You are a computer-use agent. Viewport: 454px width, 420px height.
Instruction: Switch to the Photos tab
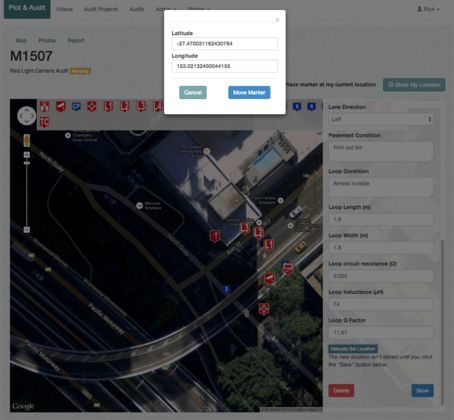[x=47, y=40]
